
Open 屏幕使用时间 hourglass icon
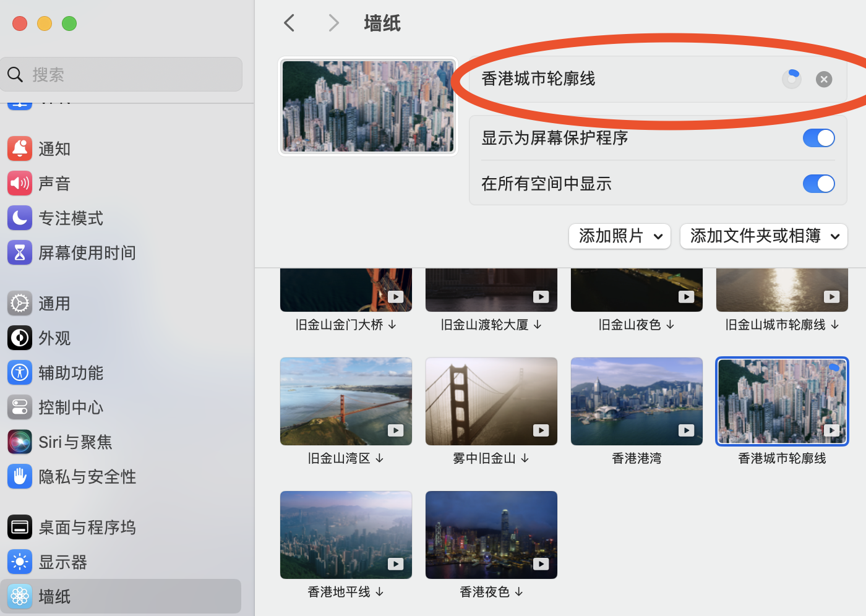20,253
